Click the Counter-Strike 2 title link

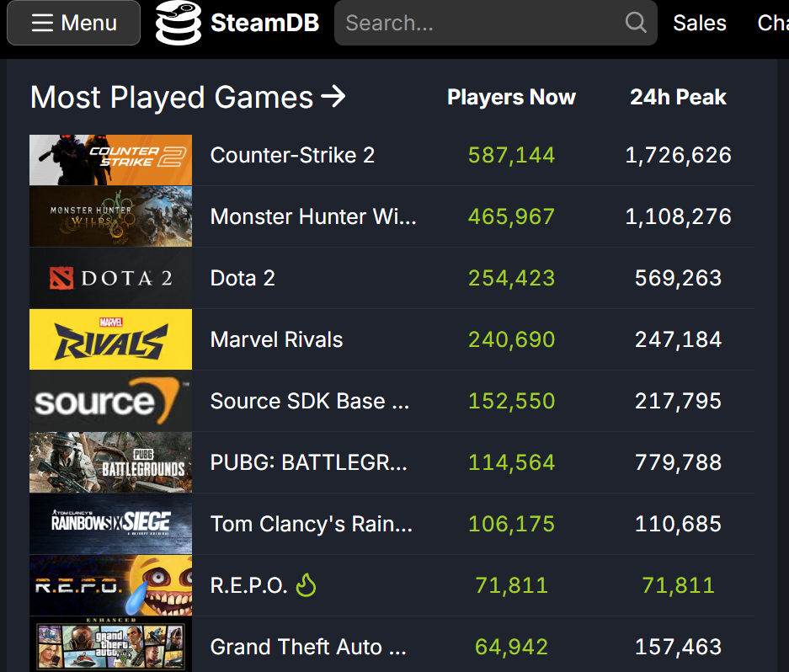292,155
